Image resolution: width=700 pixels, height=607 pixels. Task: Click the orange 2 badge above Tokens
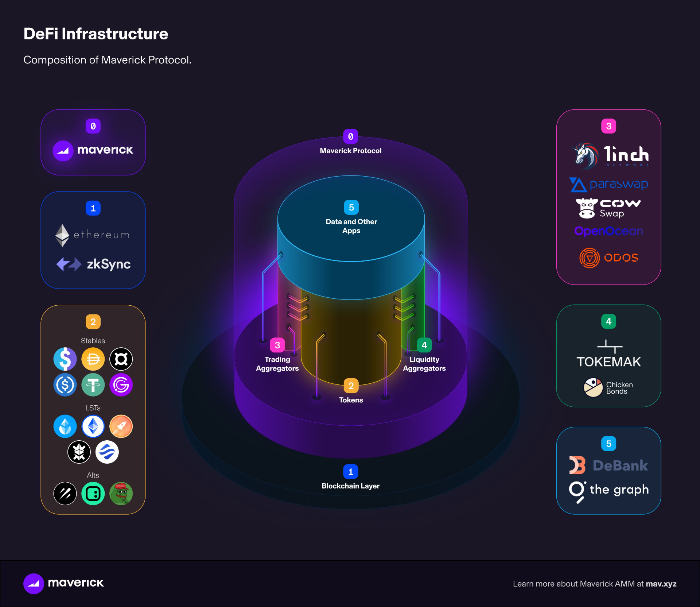tap(351, 386)
